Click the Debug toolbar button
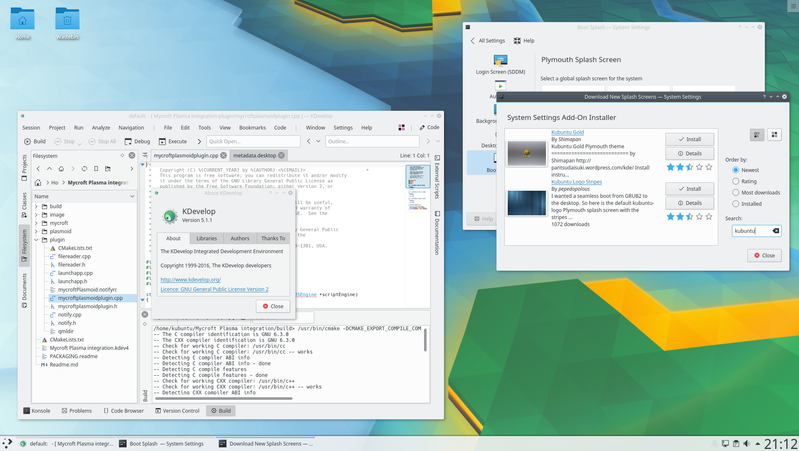Viewport: 799px width, 451px height. click(x=137, y=142)
